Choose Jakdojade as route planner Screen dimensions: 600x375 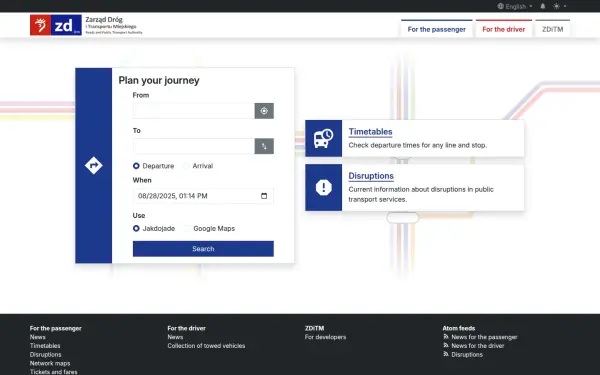(136, 228)
